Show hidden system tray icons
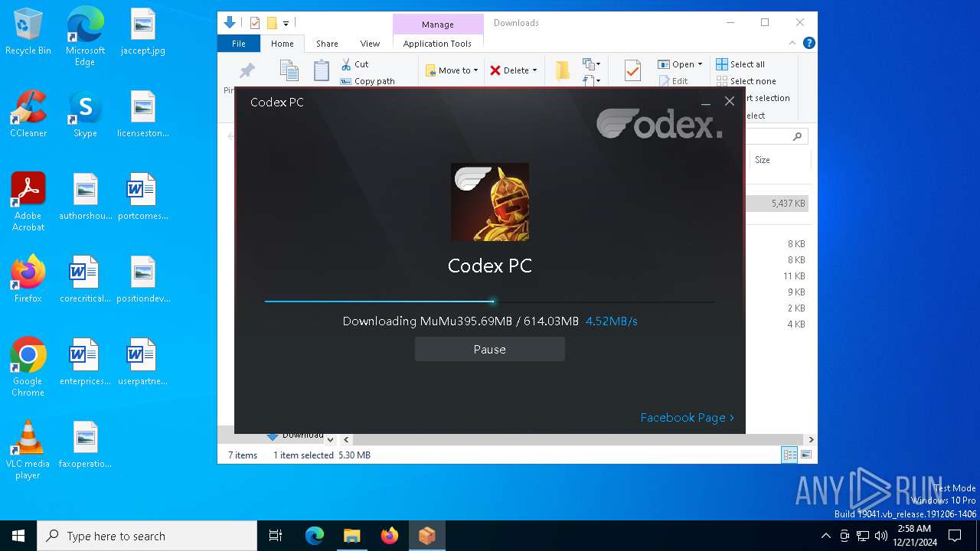The width and height of the screenshot is (980, 551). pos(825,536)
